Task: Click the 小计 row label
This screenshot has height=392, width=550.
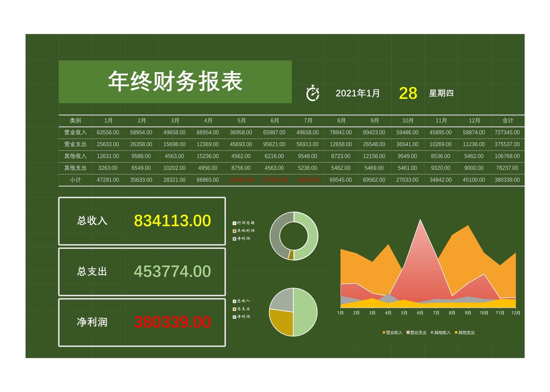Action: click(76, 180)
